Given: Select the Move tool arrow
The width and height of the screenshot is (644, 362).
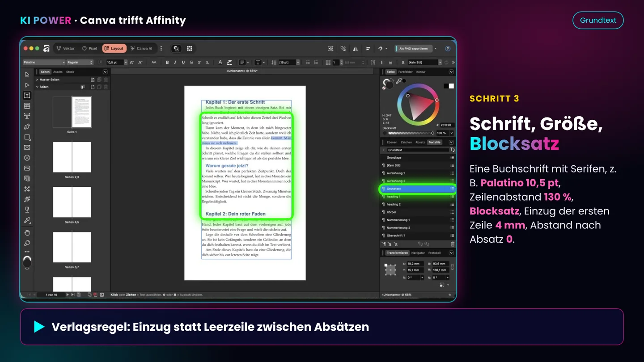Looking at the screenshot, I should pyautogui.click(x=27, y=75).
